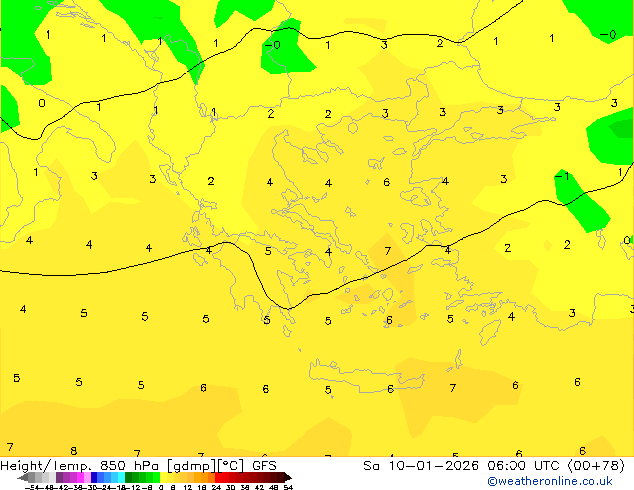Click the dark green legend color band
The height and width of the screenshot is (490, 634).
(x=129, y=477)
